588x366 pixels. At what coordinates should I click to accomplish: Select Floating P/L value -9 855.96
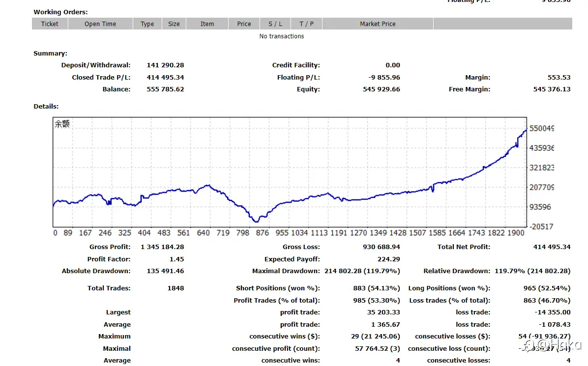click(384, 78)
